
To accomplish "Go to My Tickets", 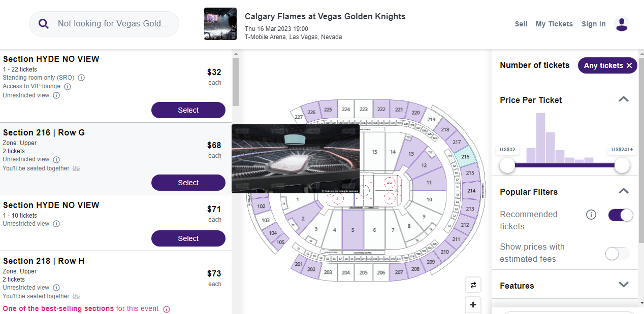I will pyautogui.click(x=554, y=24).
